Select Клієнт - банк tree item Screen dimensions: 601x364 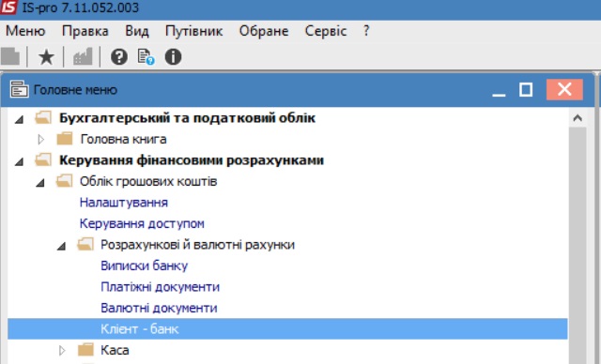[287, 328]
